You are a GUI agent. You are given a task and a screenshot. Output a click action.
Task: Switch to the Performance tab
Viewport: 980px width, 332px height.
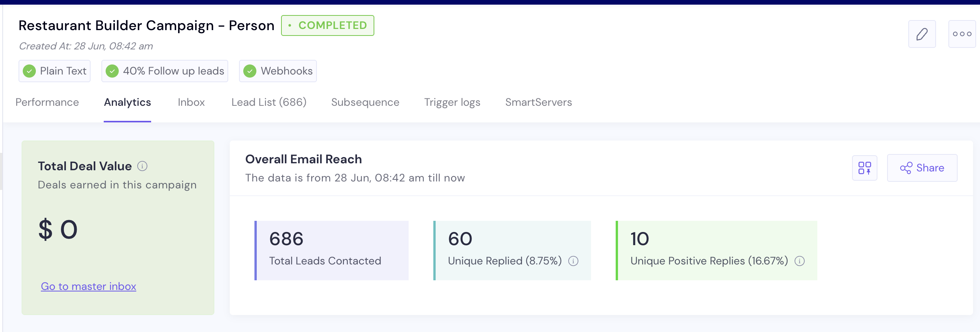(x=47, y=102)
